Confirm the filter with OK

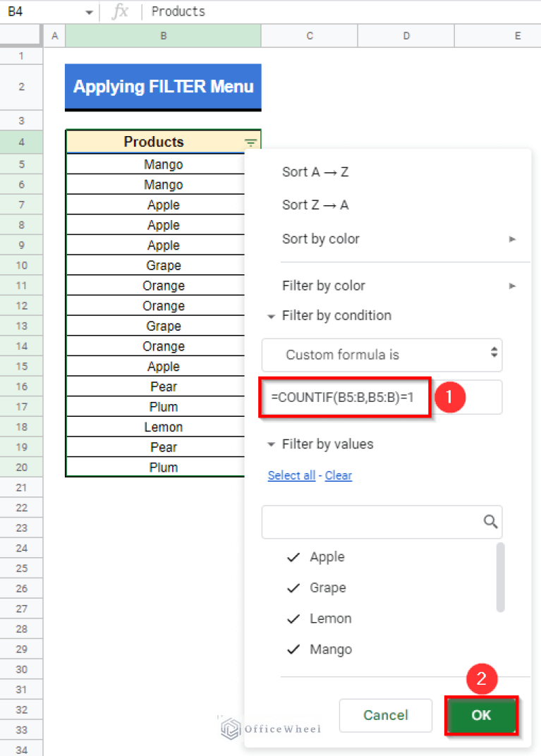click(481, 715)
